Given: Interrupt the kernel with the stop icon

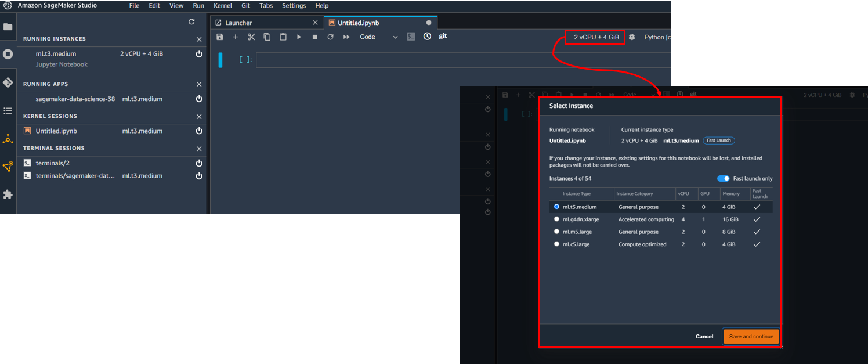Looking at the screenshot, I should (x=314, y=37).
